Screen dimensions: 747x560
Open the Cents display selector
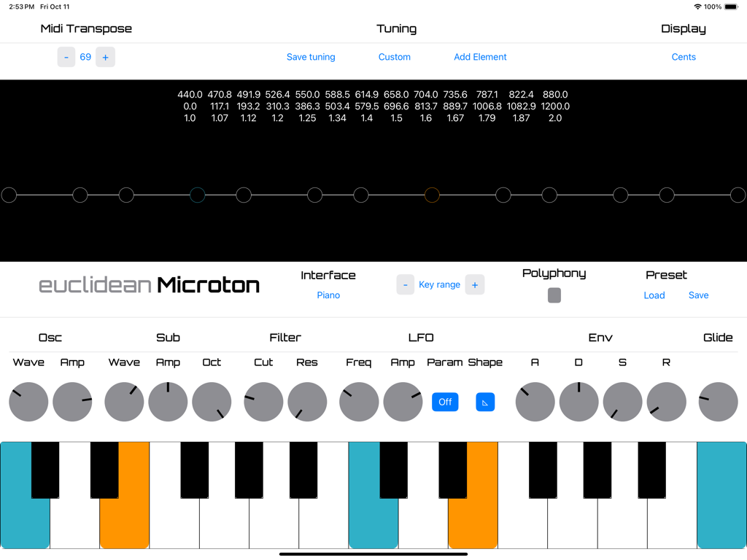[684, 56]
